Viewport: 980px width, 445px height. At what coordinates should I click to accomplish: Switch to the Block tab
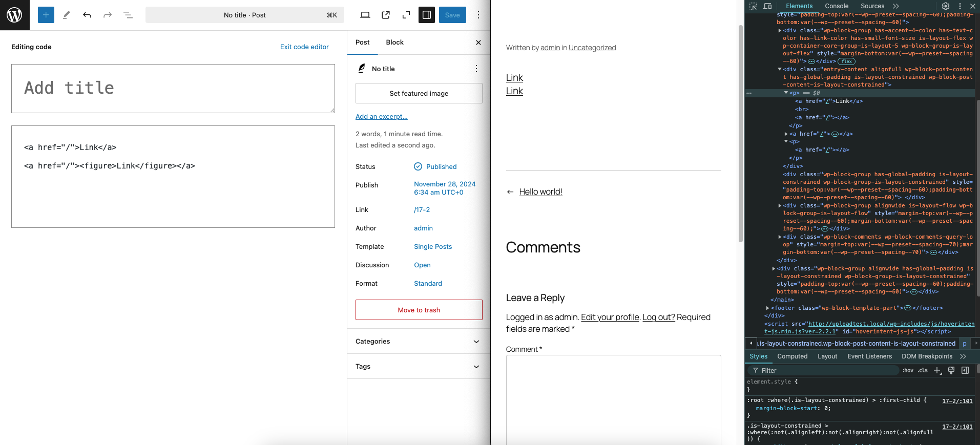394,43
